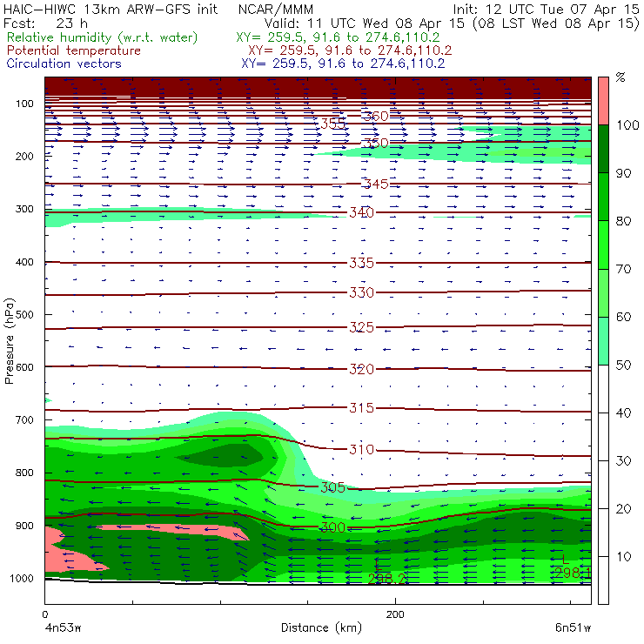Click the 355 isentrope contour label

[x=333, y=124]
